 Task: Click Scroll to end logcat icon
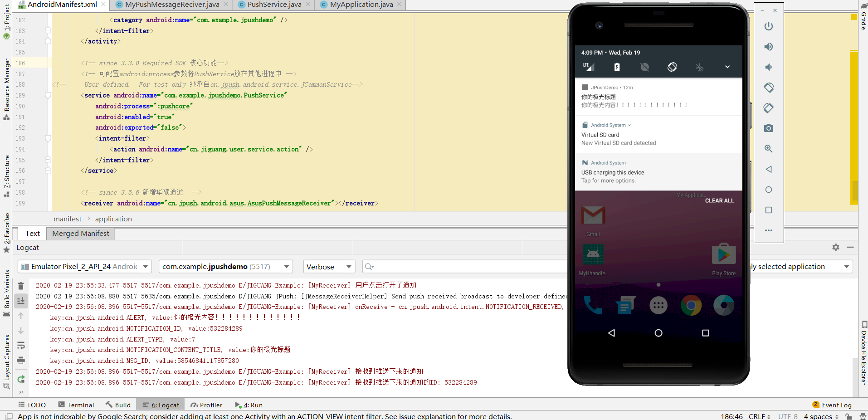pyautogui.click(x=21, y=301)
